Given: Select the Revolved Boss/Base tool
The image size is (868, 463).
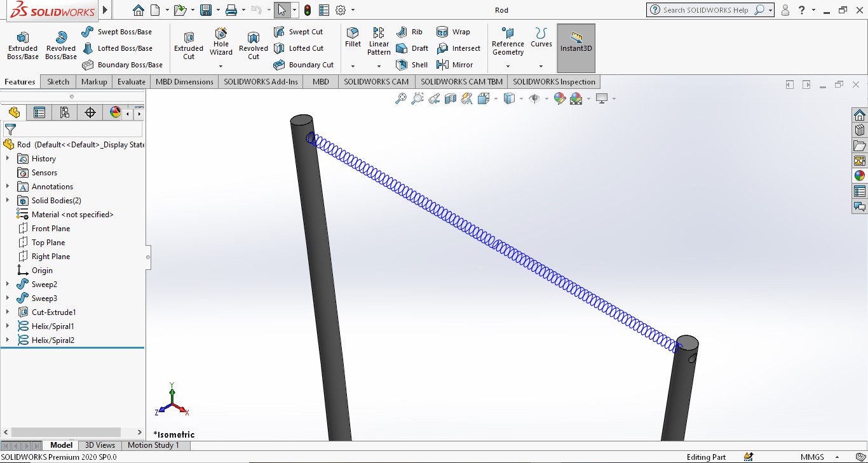Looking at the screenshot, I should click(61, 46).
